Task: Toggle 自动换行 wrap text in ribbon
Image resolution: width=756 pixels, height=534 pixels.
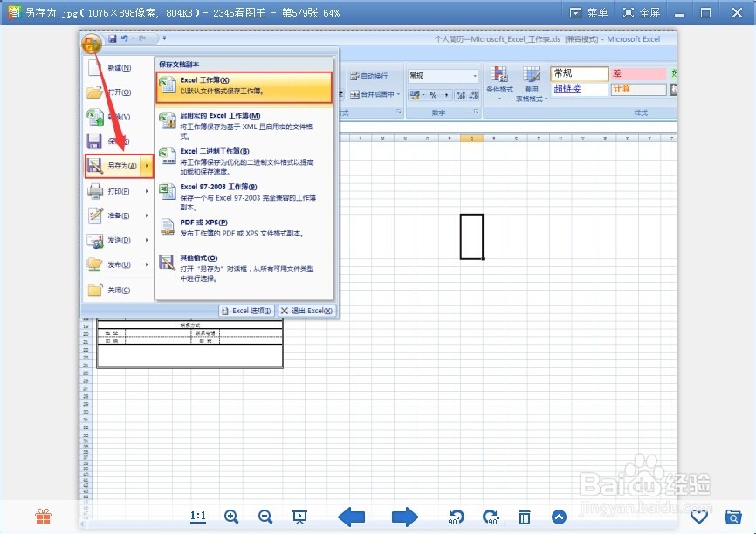Action: coord(369,76)
